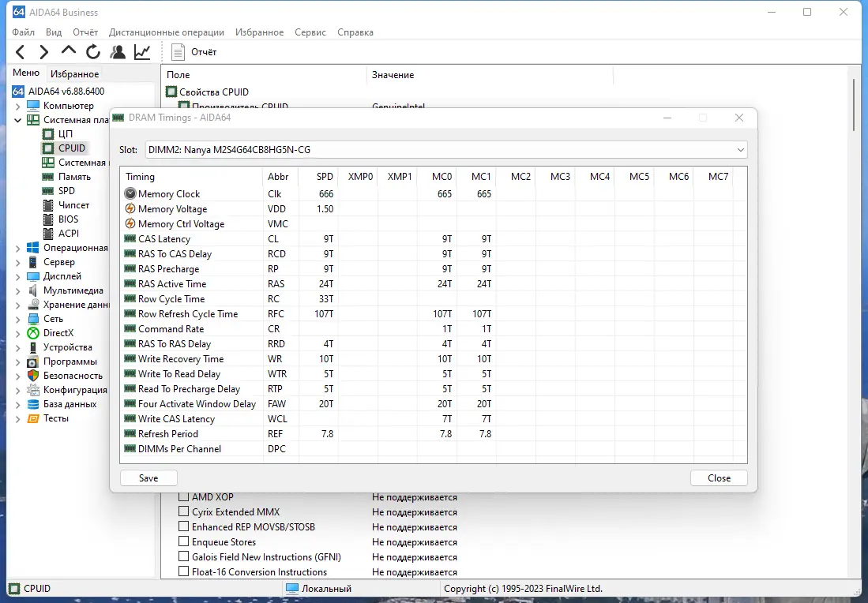The width and height of the screenshot is (868, 603).
Task: Open the Справка menu
Action: (x=355, y=32)
